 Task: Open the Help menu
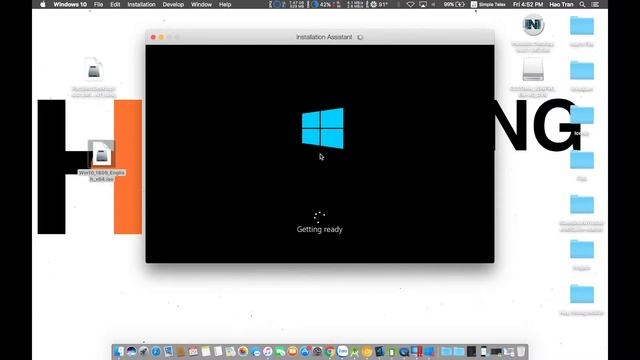click(225, 4)
